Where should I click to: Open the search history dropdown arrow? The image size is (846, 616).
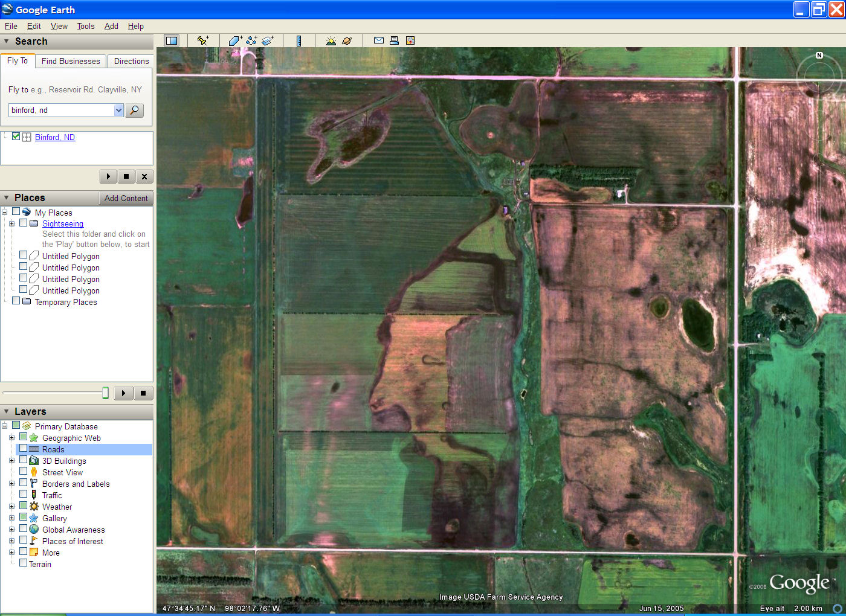pos(118,110)
